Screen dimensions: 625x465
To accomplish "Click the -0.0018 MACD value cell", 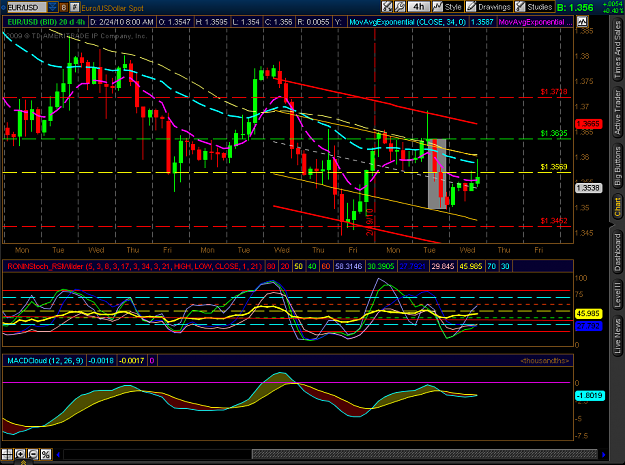I will coord(101,361).
